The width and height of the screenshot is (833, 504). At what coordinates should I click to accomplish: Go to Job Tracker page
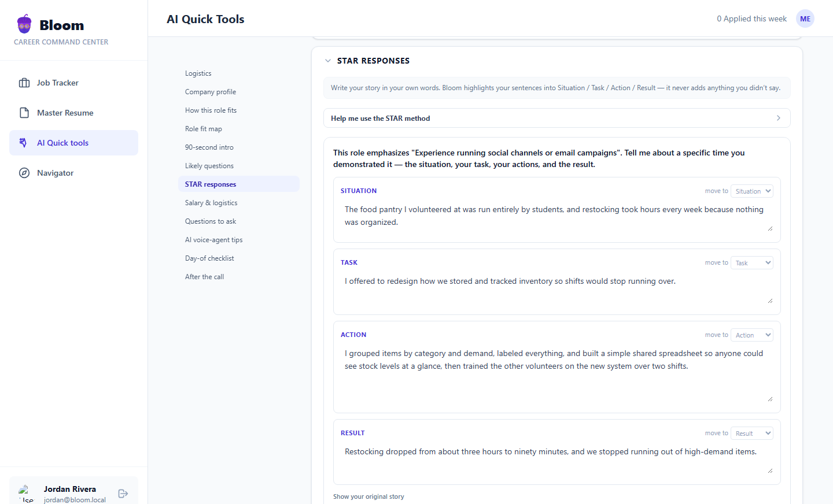tap(73, 83)
